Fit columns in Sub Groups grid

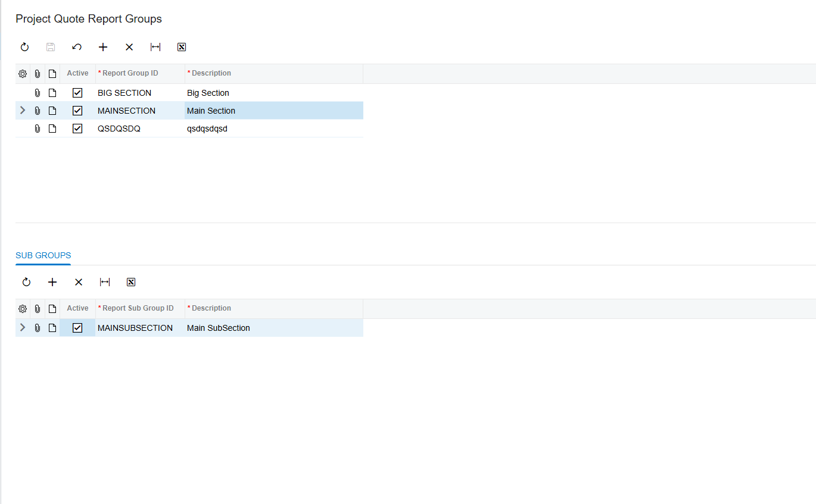[x=105, y=282]
